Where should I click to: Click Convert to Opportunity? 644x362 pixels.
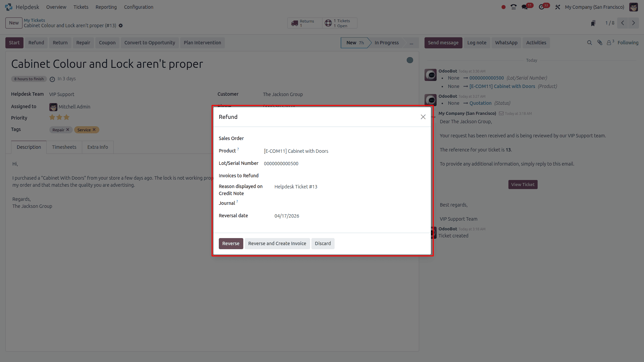pyautogui.click(x=150, y=43)
